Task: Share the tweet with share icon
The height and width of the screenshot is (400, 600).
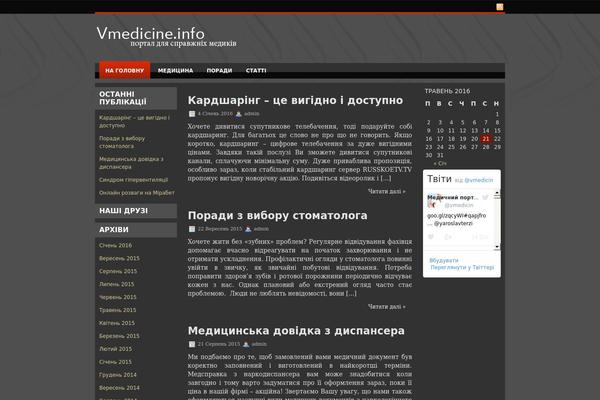Action: (447, 237)
